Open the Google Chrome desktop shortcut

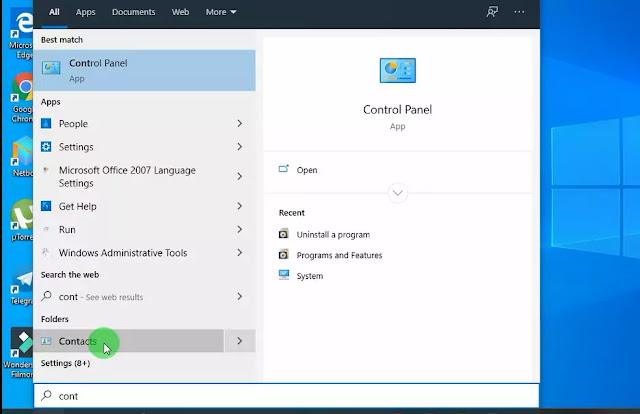22,98
